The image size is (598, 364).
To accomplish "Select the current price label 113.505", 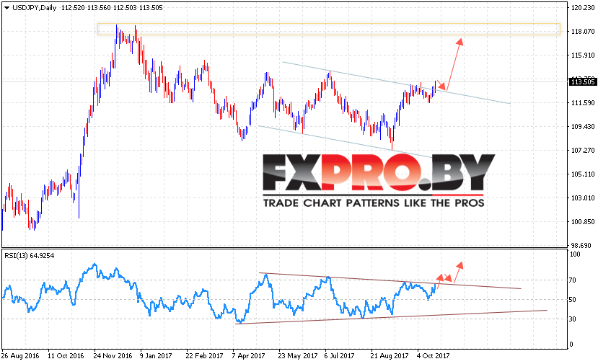I will [582, 82].
